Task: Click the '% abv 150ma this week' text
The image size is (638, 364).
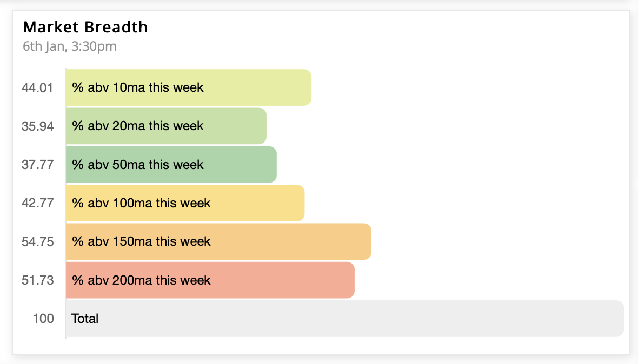Action: [141, 241]
